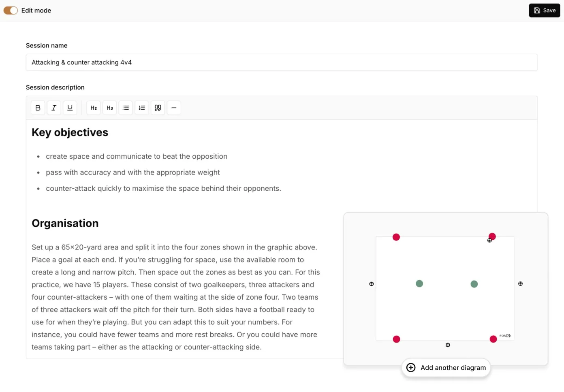
Task: Insert a horizontal divider line
Action: point(174,108)
